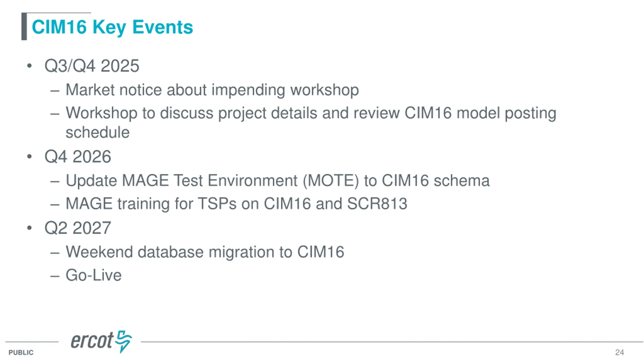
Task: Click the SCR813 reference text
Action: [x=377, y=204]
